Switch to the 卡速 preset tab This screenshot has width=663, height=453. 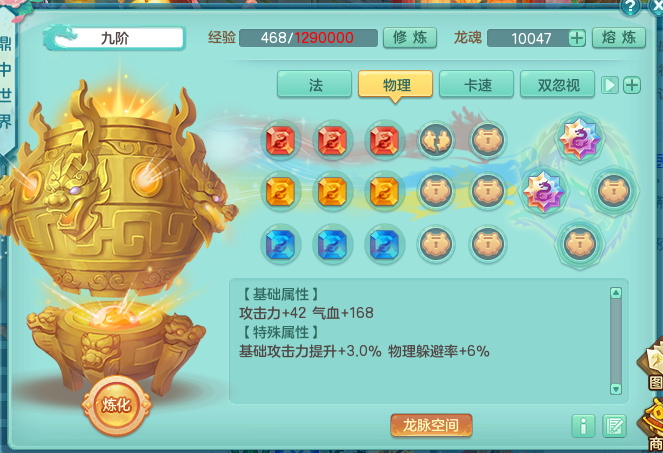pos(477,85)
